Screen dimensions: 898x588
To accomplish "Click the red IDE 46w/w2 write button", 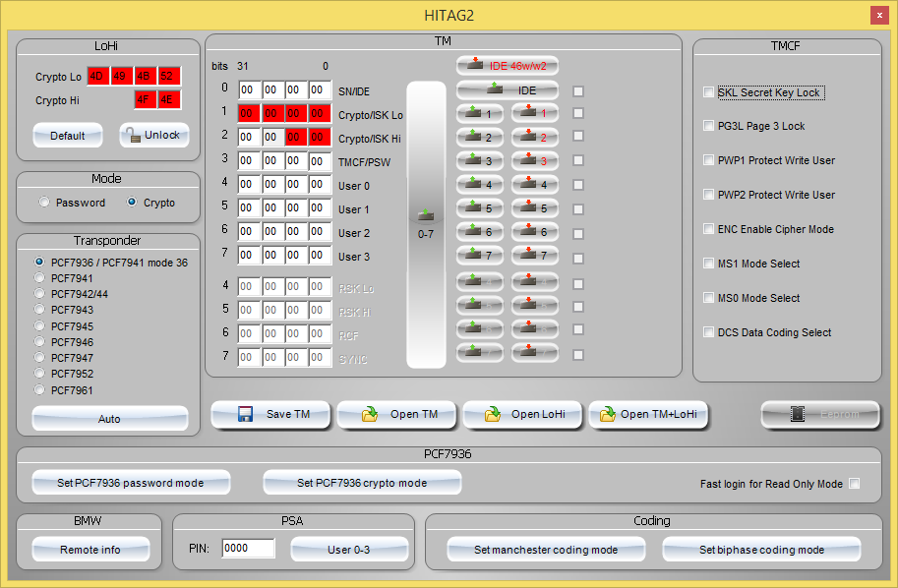I will point(508,66).
